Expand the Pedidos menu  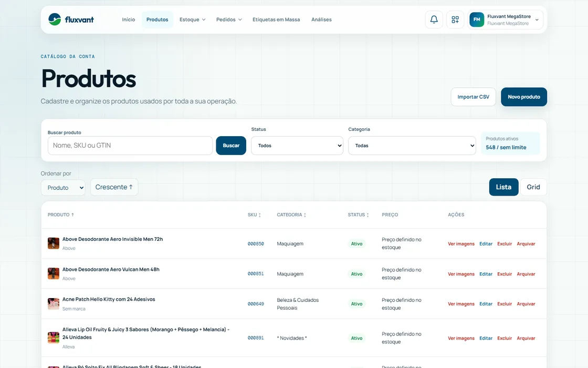pyautogui.click(x=229, y=19)
